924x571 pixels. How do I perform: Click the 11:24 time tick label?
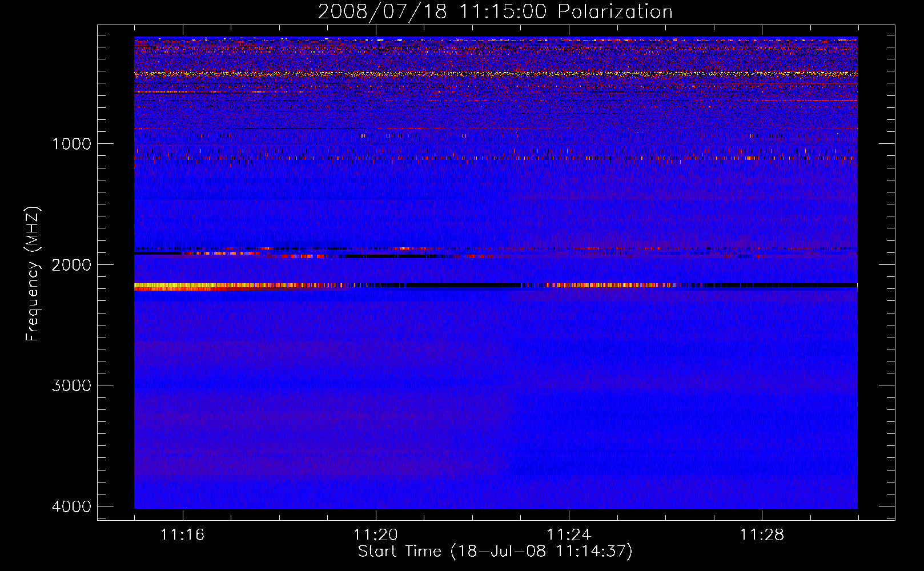(569, 534)
